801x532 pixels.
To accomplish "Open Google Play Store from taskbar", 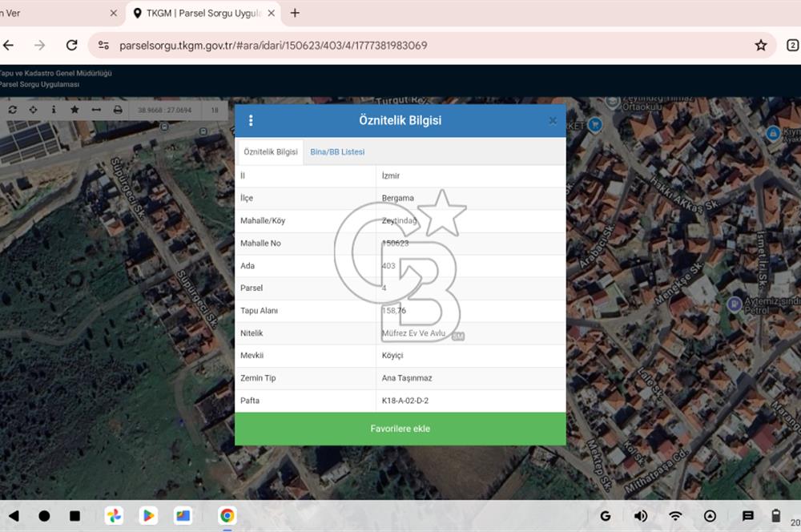I will 148,516.
